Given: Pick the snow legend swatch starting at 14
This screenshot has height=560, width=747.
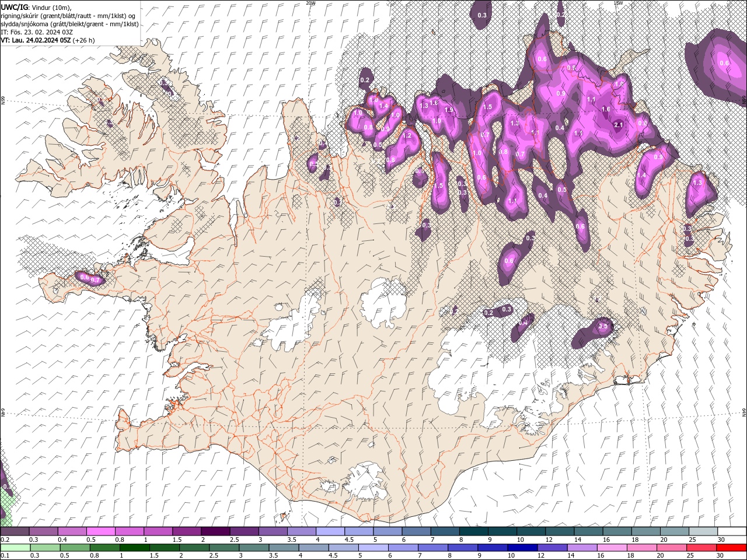Looking at the screenshot, I should click(588, 531).
